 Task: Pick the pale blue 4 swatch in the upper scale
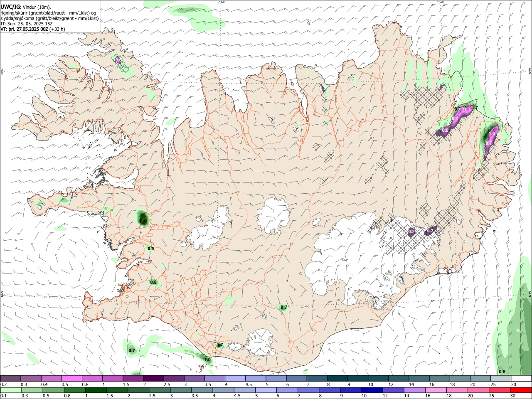coord(235,378)
